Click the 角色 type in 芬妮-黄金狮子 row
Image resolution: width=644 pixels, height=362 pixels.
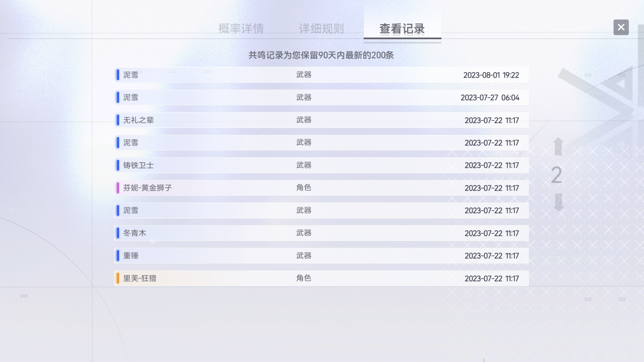tap(304, 188)
